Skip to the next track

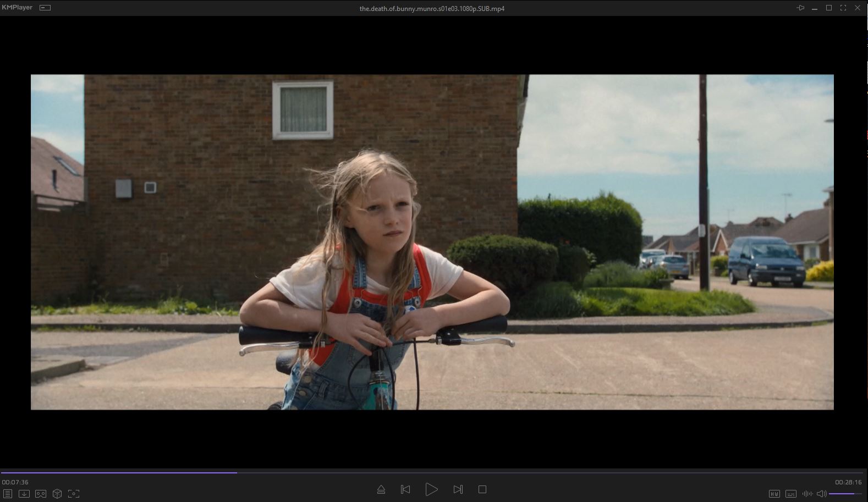click(x=458, y=489)
